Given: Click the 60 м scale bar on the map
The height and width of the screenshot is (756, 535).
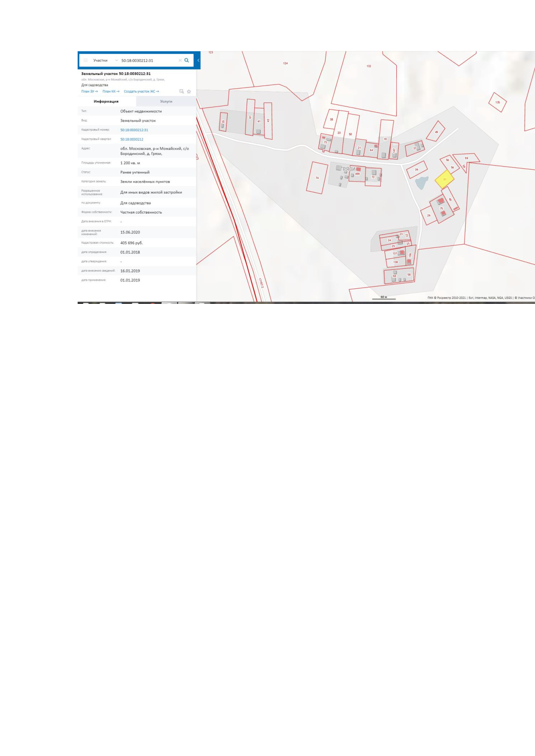Looking at the screenshot, I should coord(384,298).
